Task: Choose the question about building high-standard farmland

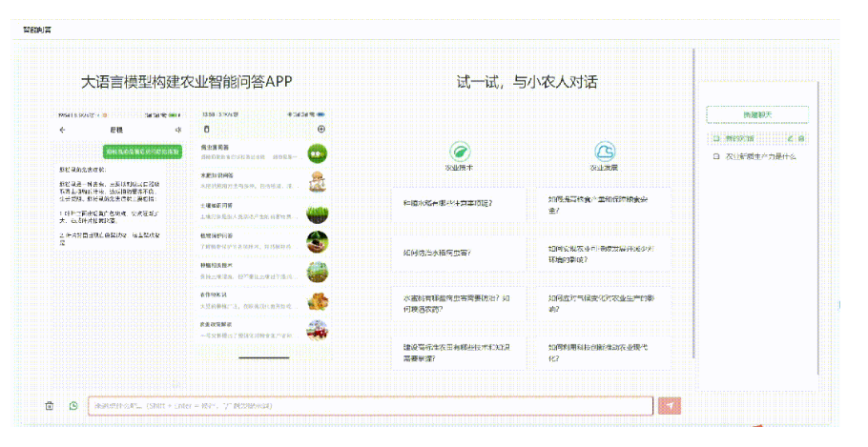Action: [458, 353]
